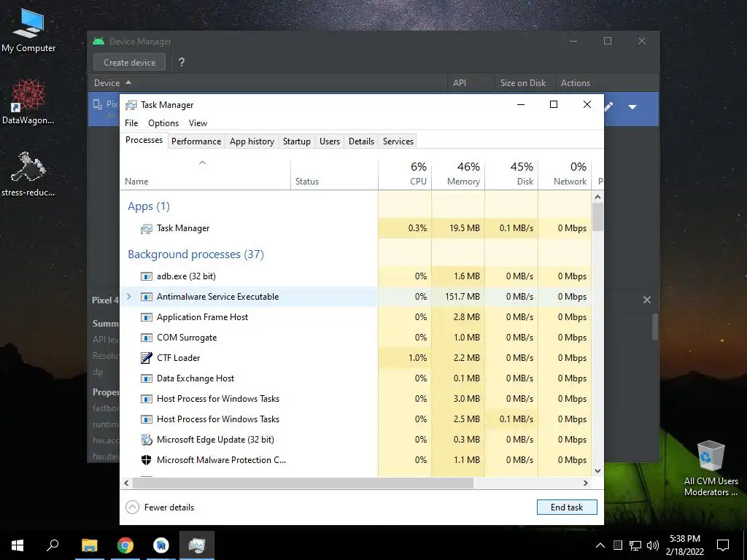Sort processes by the Disk column

coord(511,174)
